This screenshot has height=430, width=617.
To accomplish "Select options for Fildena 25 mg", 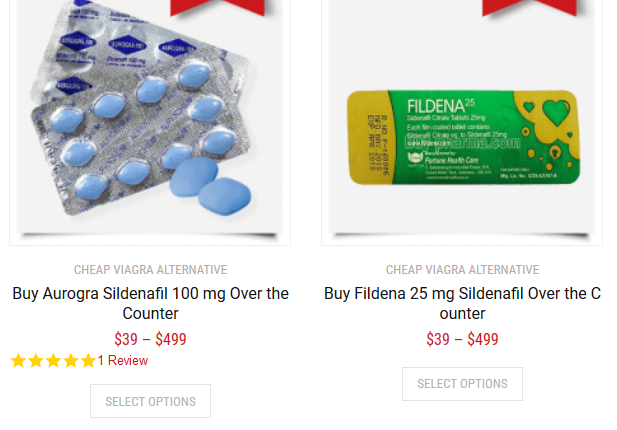I will coord(462,384).
